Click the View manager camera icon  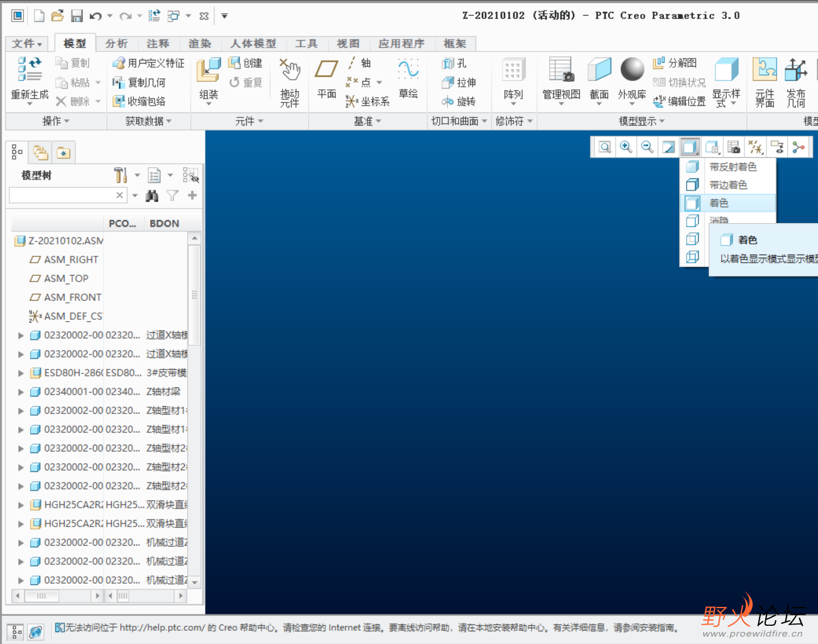(733, 147)
